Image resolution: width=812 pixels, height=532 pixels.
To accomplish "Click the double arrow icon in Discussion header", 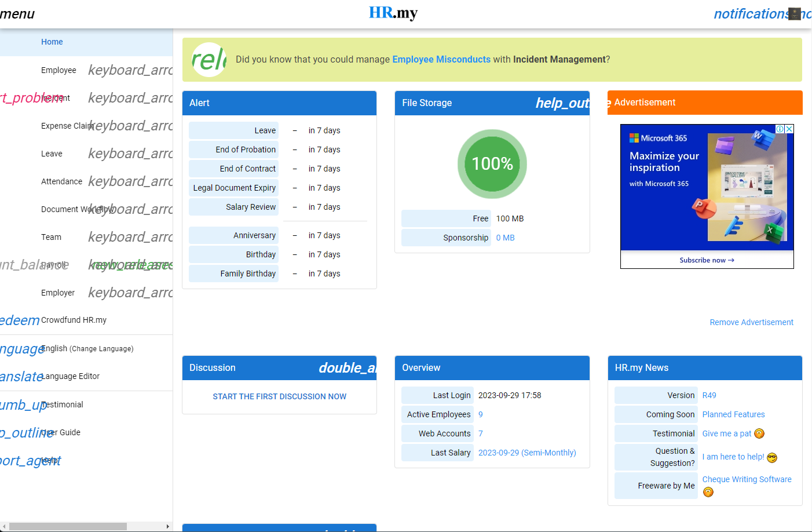I will [348, 368].
